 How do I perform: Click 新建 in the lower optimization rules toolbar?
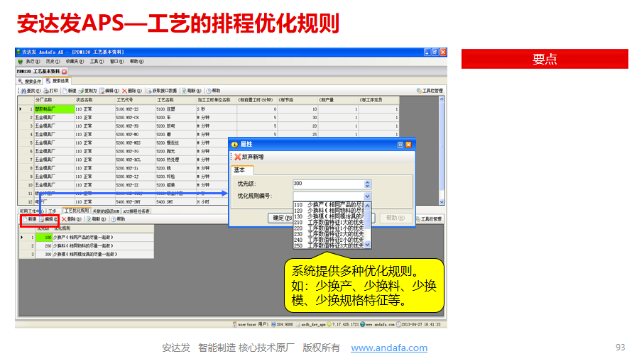coord(30,219)
